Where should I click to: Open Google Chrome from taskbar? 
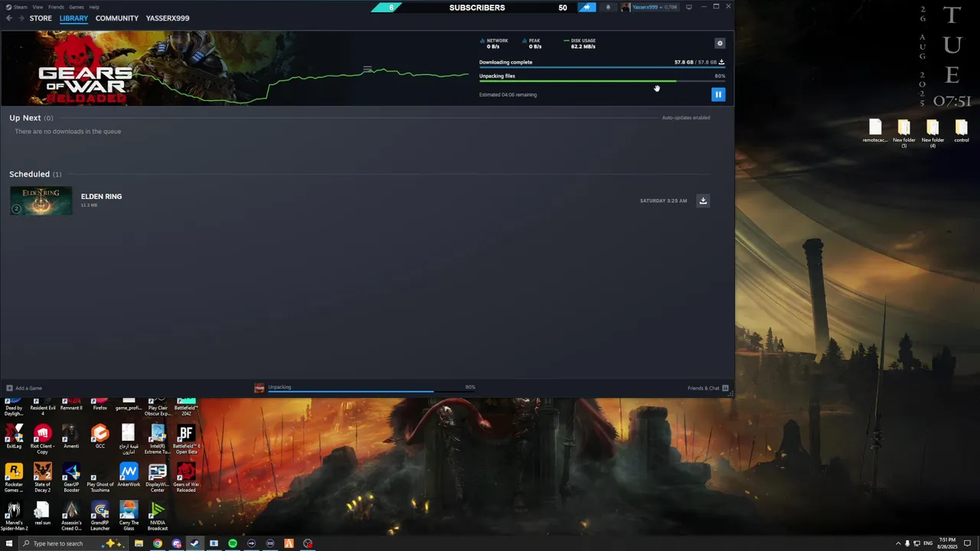(x=157, y=543)
